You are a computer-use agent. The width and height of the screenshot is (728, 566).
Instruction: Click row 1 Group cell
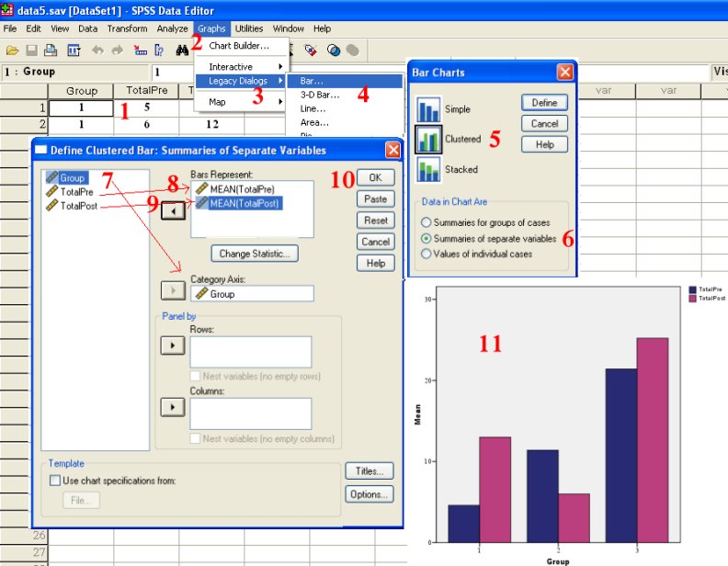(x=81, y=108)
